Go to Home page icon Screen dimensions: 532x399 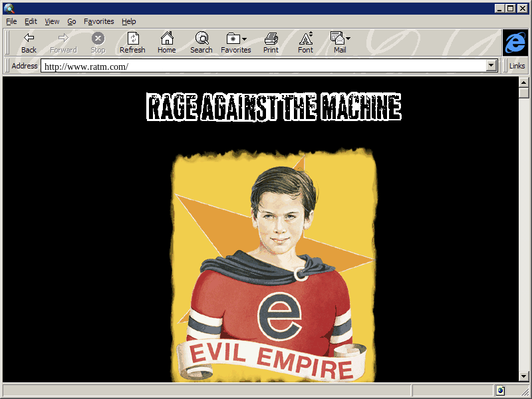[x=166, y=39]
